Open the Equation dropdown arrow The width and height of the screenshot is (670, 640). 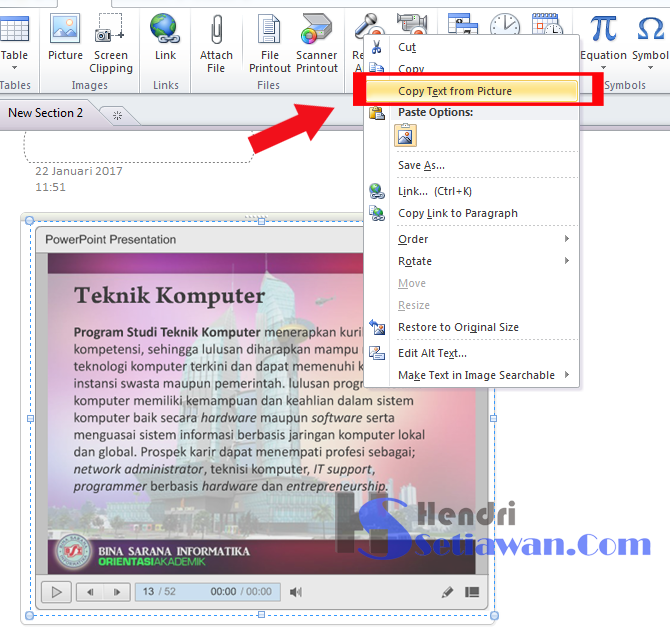[x=603, y=68]
